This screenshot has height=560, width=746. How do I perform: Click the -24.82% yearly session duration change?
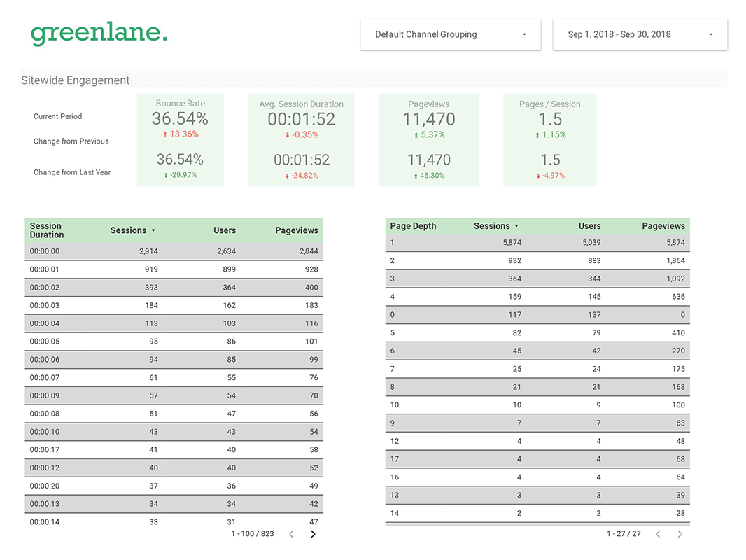coord(302,176)
